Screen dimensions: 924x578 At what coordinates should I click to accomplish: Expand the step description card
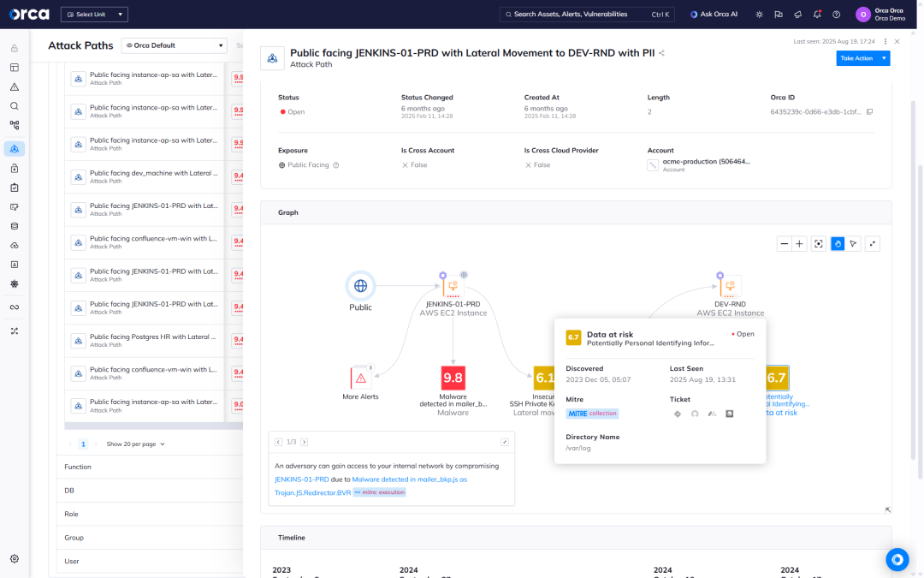pyautogui.click(x=505, y=442)
